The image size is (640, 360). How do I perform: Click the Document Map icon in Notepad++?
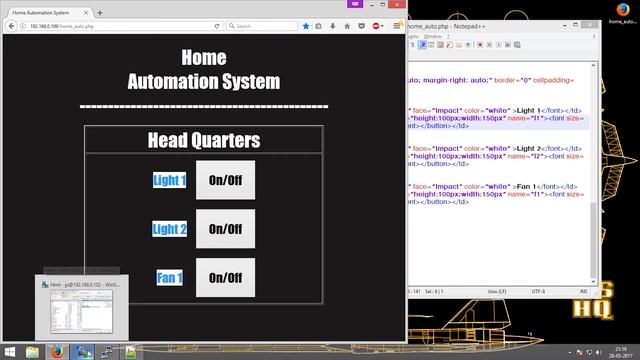click(x=440, y=45)
